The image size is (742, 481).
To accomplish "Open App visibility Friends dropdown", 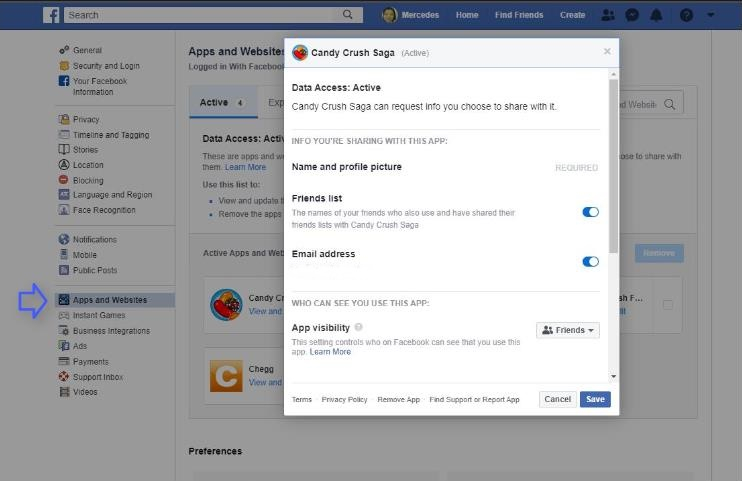I will click(x=568, y=330).
